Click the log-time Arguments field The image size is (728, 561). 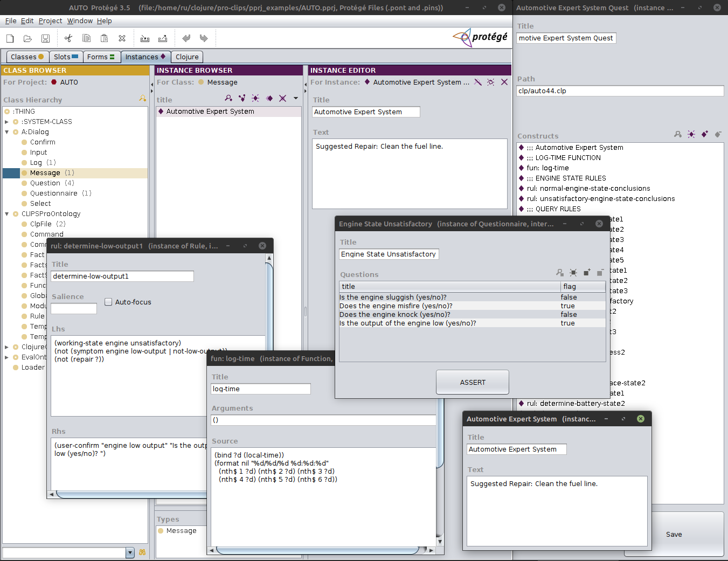(x=323, y=420)
